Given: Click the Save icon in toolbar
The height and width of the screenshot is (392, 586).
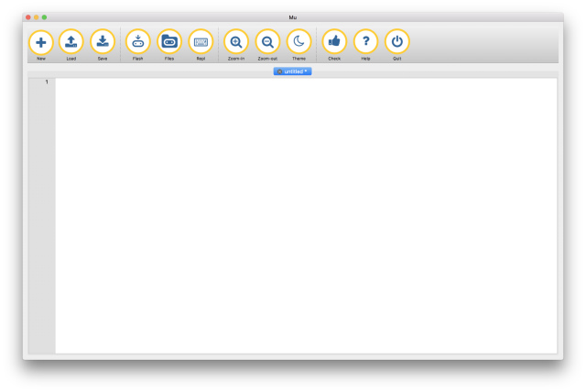Looking at the screenshot, I should (x=103, y=42).
